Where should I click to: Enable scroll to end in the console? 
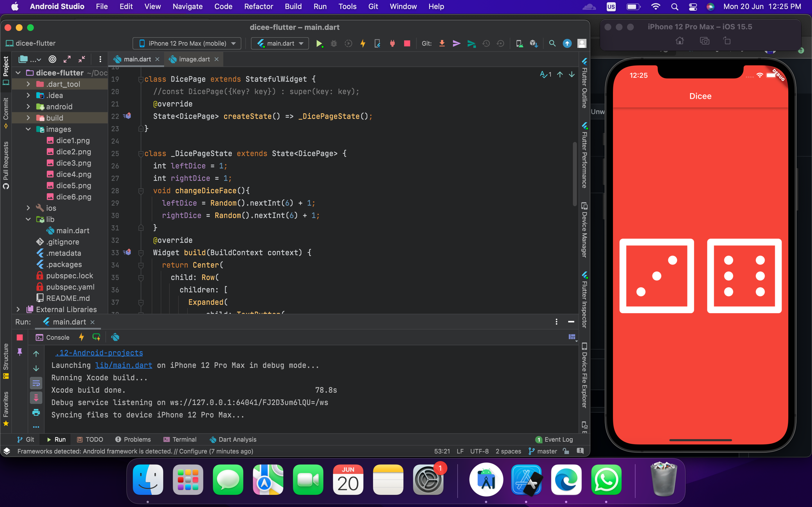point(36,398)
